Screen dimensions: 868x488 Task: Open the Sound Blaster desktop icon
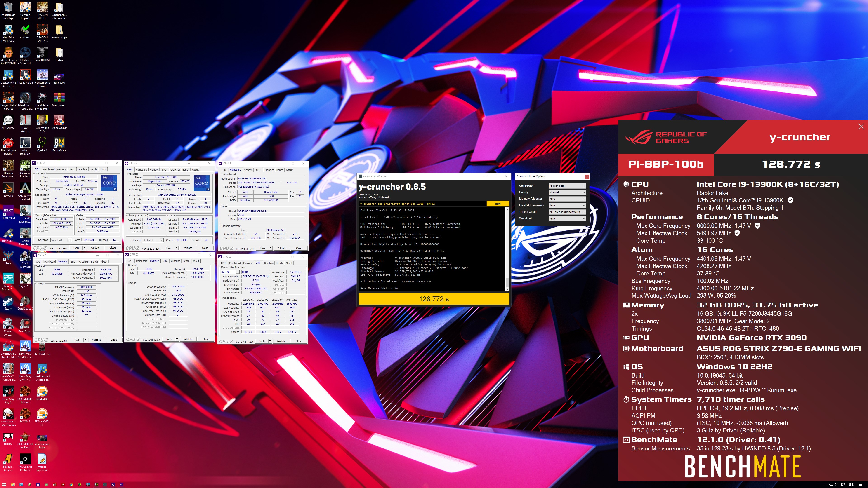8,282
